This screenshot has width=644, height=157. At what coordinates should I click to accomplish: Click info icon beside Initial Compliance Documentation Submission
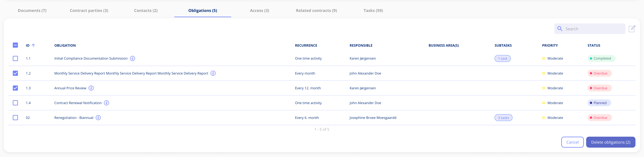tap(132, 58)
